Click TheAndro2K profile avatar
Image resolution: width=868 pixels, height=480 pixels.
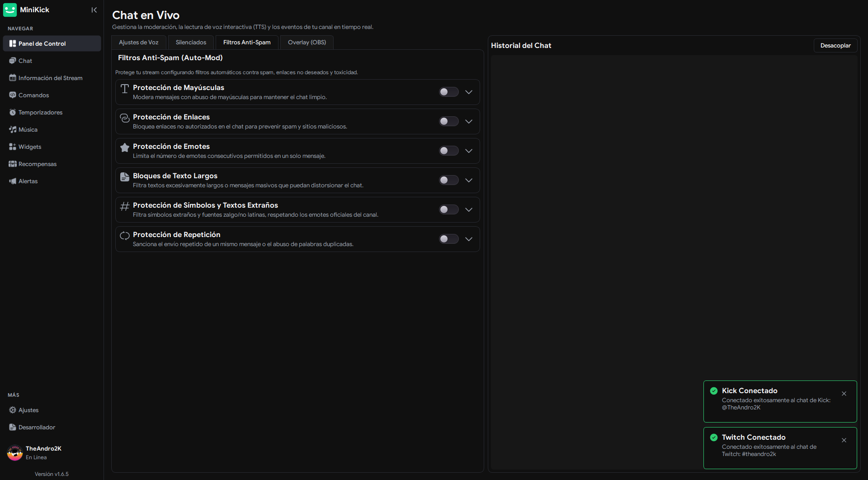pyautogui.click(x=15, y=452)
